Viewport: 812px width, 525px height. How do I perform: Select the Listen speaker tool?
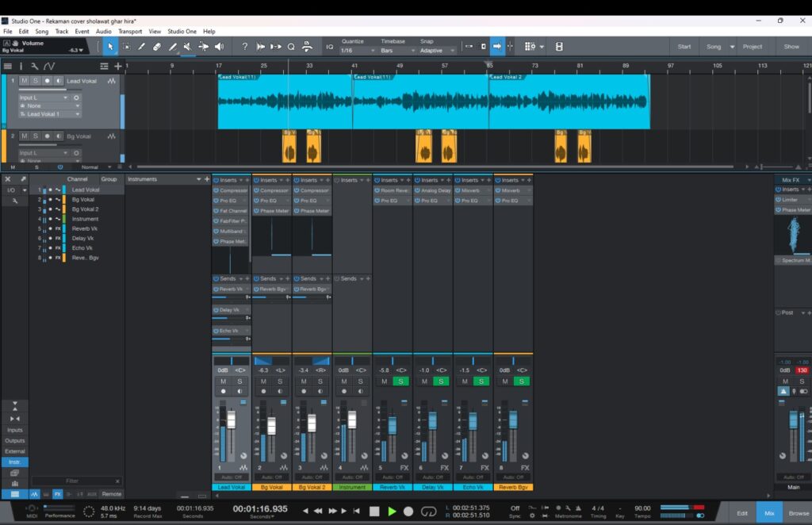220,47
